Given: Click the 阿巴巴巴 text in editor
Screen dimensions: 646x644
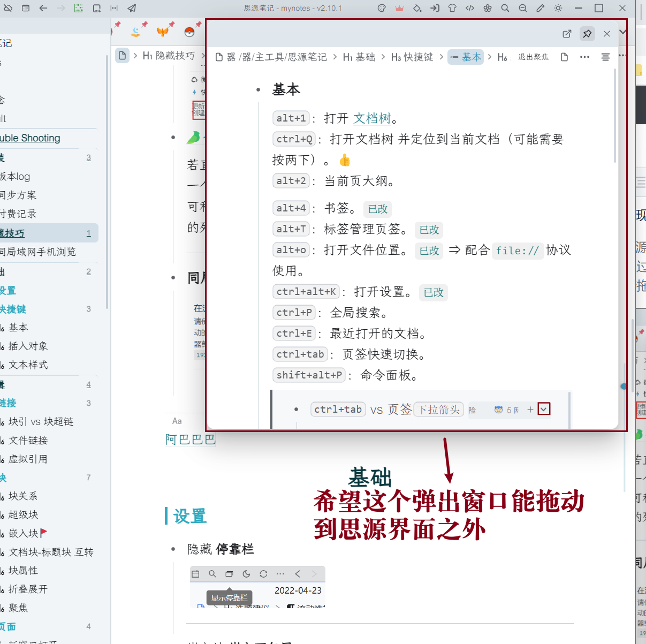Looking at the screenshot, I should 190,440.
